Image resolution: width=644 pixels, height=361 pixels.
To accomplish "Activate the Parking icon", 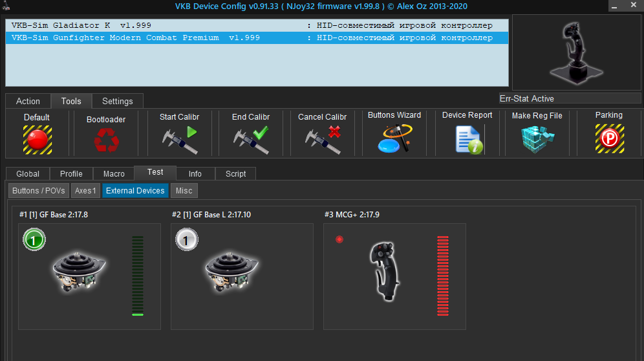I will pyautogui.click(x=610, y=139).
